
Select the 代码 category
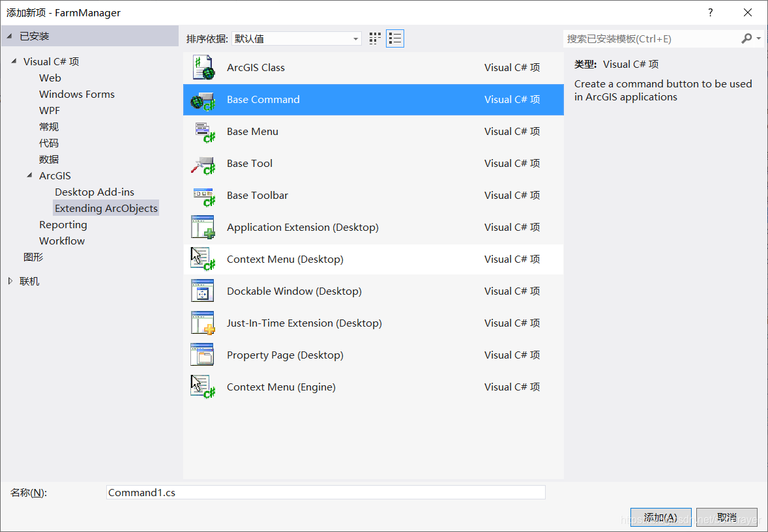(49, 143)
